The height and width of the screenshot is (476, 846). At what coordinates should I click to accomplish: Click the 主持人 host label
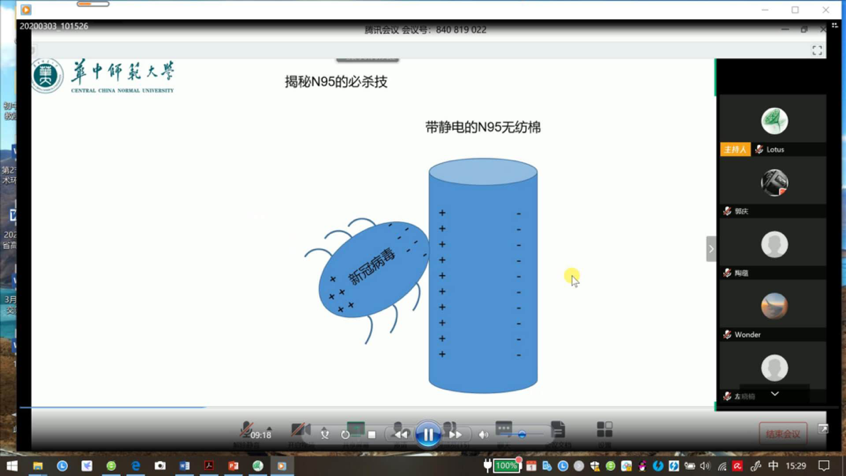point(735,149)
